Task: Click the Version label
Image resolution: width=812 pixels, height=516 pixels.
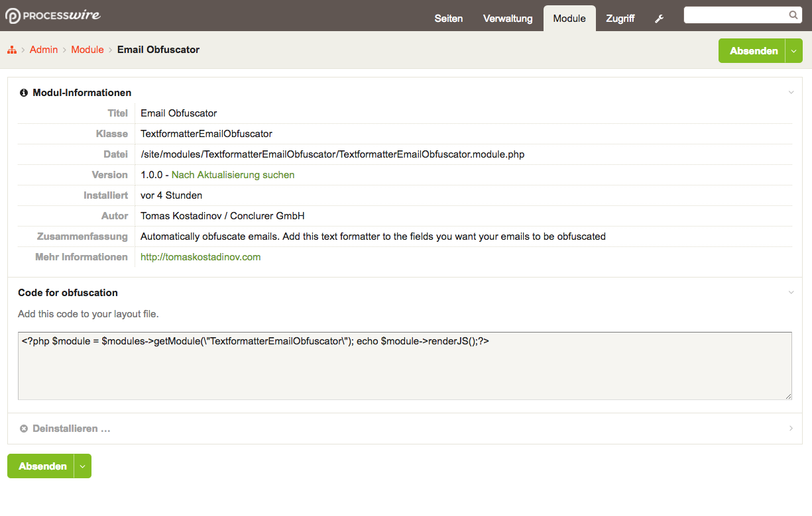Action: point(110,175)
